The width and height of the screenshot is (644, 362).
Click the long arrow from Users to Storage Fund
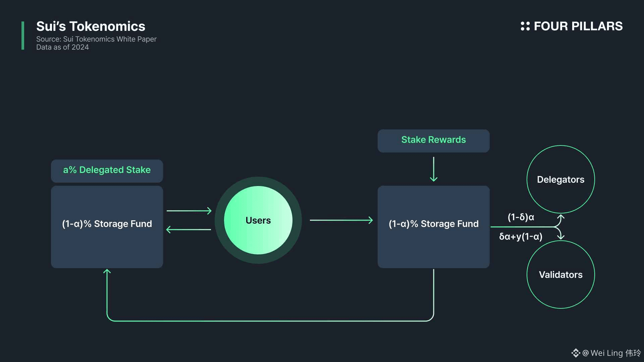click(341, 220)
